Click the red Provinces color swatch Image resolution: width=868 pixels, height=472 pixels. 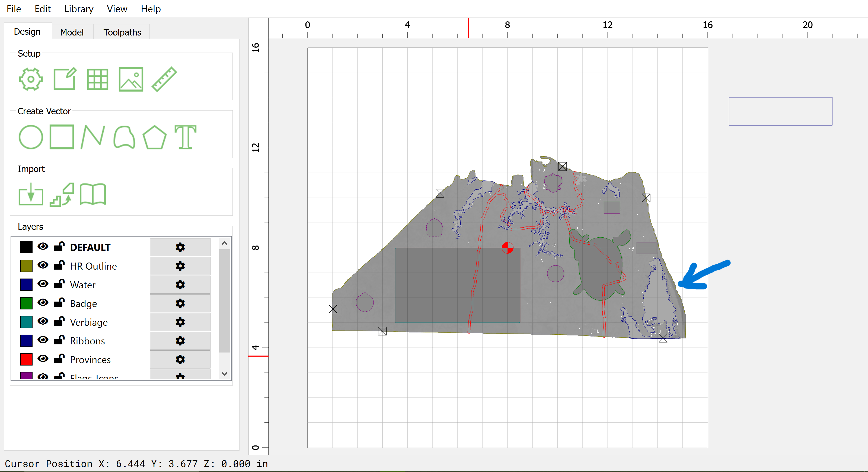click(x=26, y=359)
